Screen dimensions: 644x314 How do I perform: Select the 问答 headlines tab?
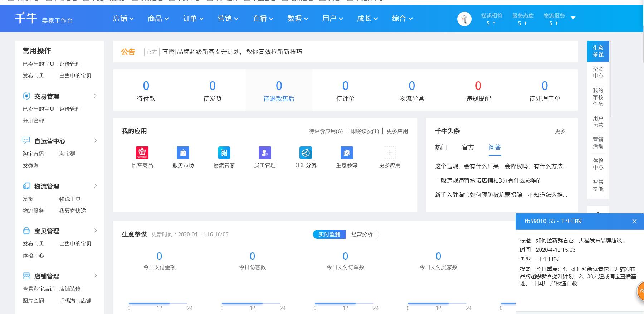(495, 148)
